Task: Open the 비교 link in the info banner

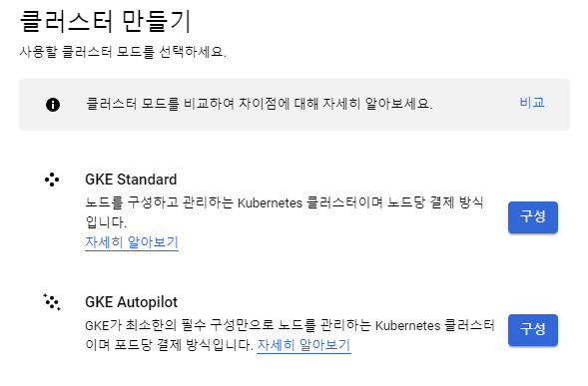Action: pyautogui.click(x=532, y=103)
